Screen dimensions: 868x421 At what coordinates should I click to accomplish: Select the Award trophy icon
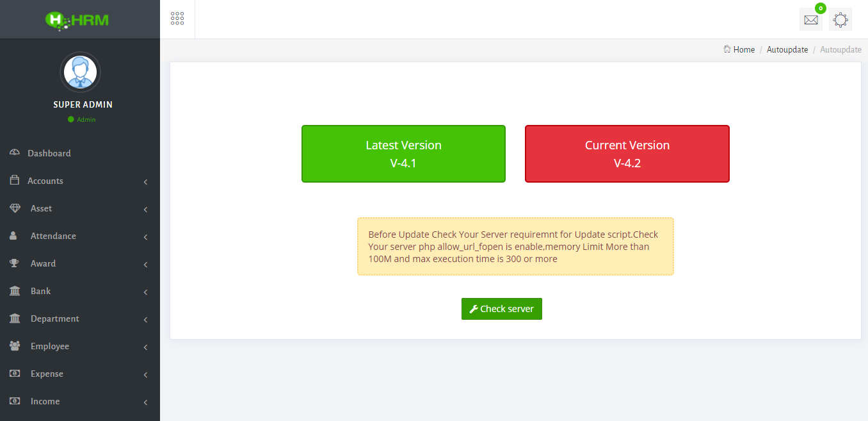pyautogui.click(x=14, y=263)
